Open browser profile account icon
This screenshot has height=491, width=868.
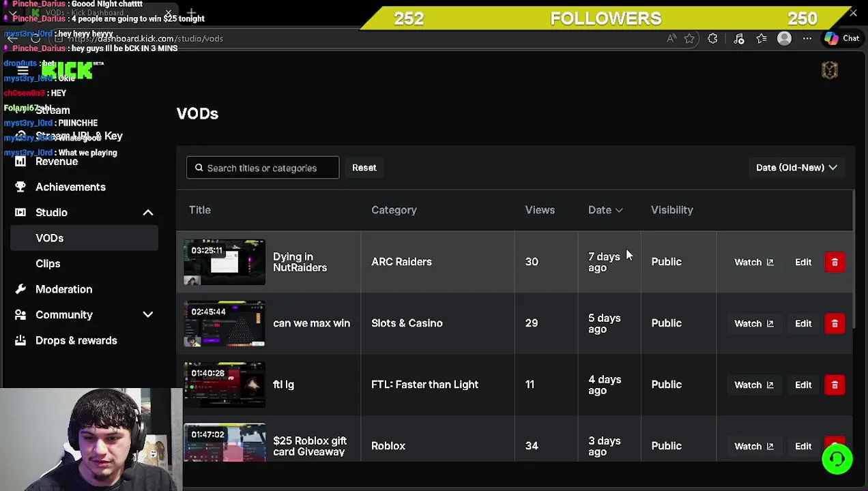(784, 39)
